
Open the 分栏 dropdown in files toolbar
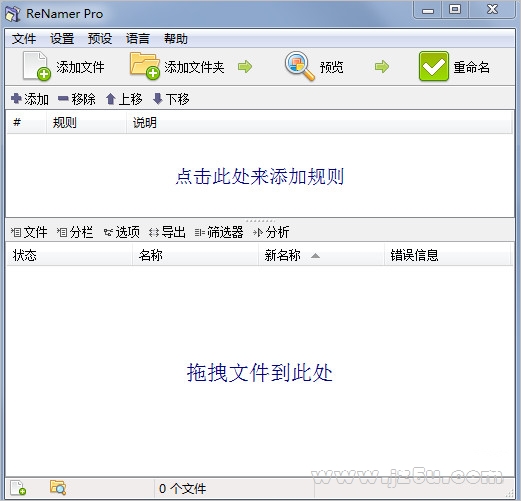[x=75, y=232]
